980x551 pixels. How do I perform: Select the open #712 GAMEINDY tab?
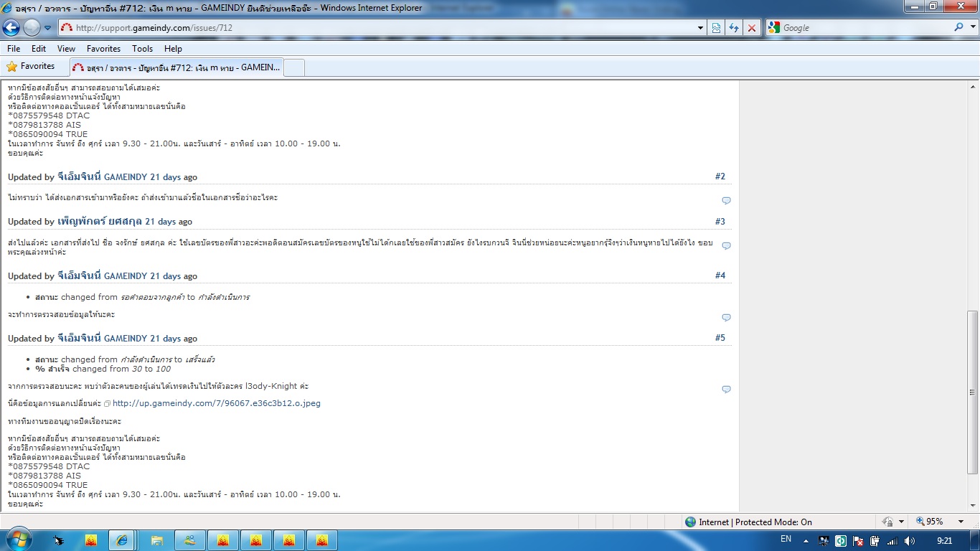pyautogui.click(x=176, y=67)
